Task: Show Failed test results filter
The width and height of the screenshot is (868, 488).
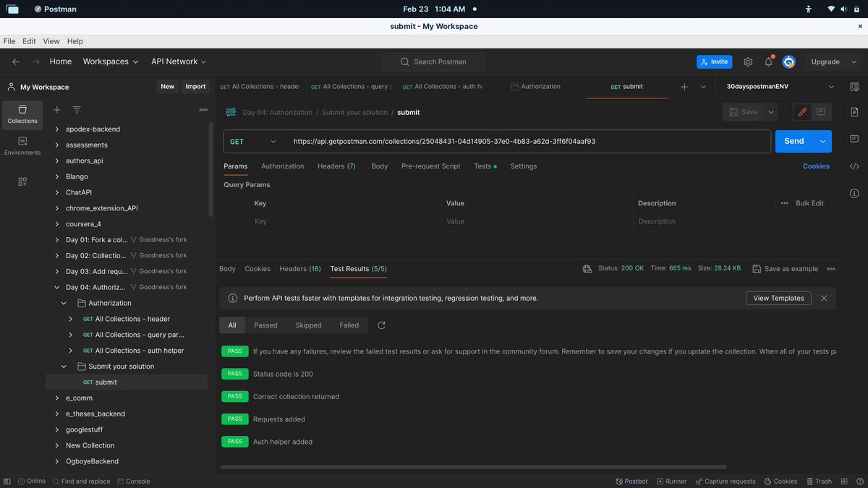Action: (349, 325)
